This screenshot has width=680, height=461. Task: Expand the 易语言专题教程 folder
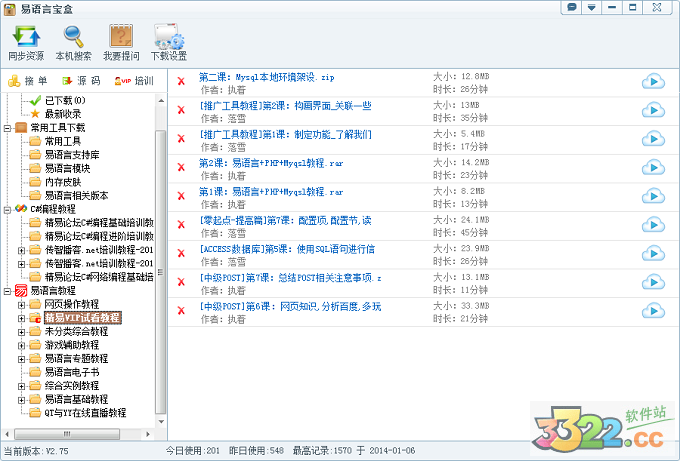point(21,359)
